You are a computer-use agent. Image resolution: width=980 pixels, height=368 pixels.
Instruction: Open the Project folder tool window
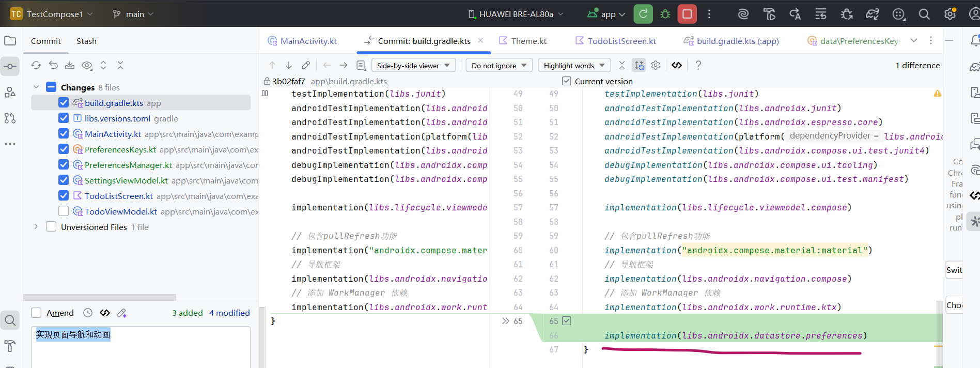[10, 41]
